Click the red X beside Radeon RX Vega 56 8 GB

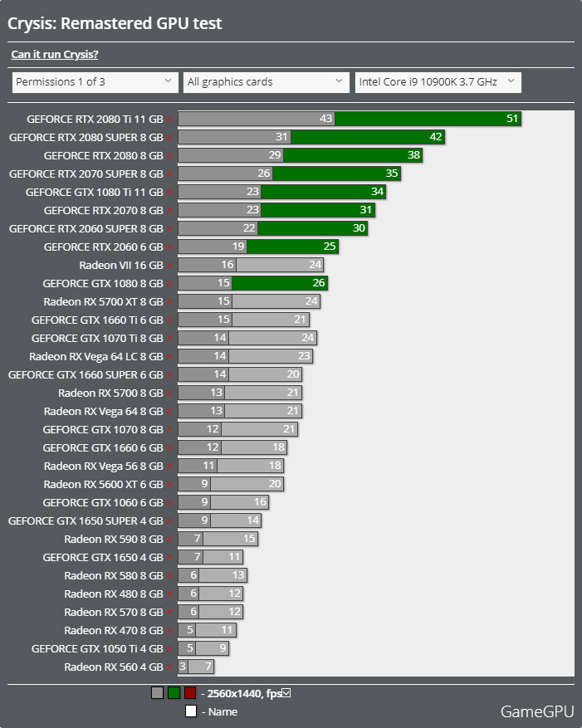click(169, 467)
